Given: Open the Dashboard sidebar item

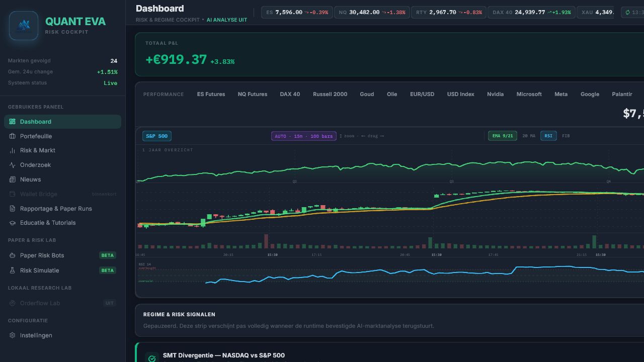Looking at the screenshot, I should coord(62,122).
